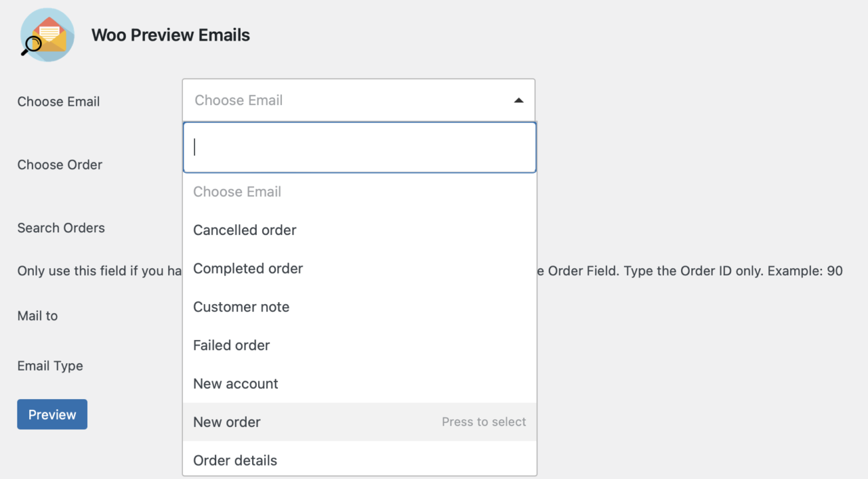The width and height of the screenshot is (868, 479).
Task: Click the Woo Preview Emails plugin logo
Action: pyautogui.click(x=47, y=35)
